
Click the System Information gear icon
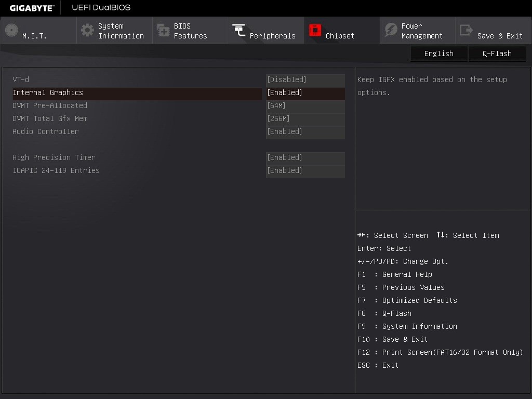[87, 30]
